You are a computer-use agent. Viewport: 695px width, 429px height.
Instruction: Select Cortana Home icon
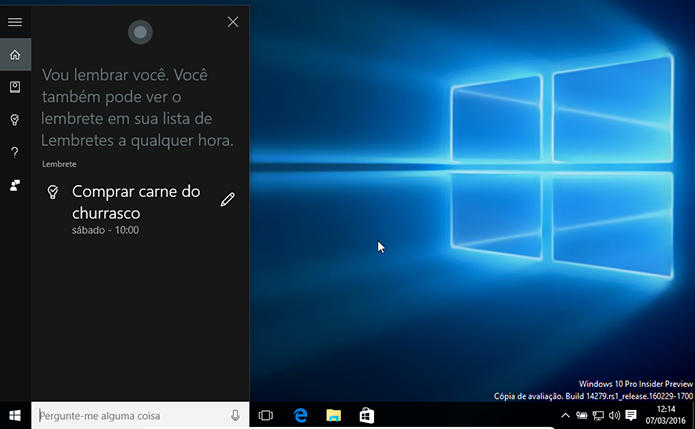[x=15, y=55]
